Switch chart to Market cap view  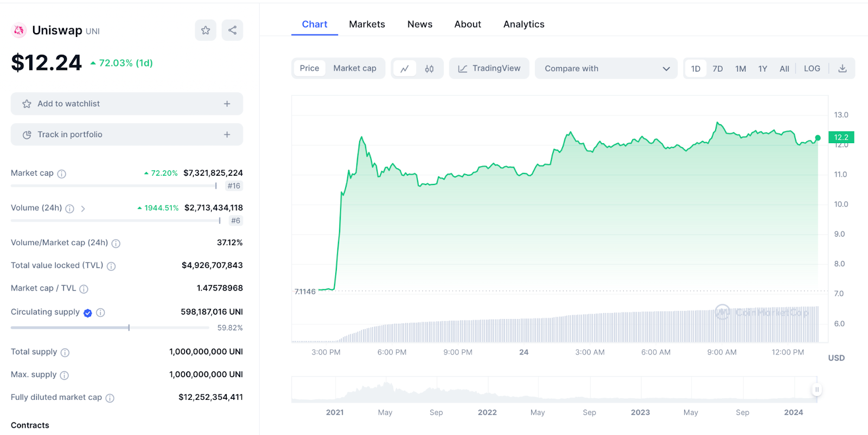355,68
